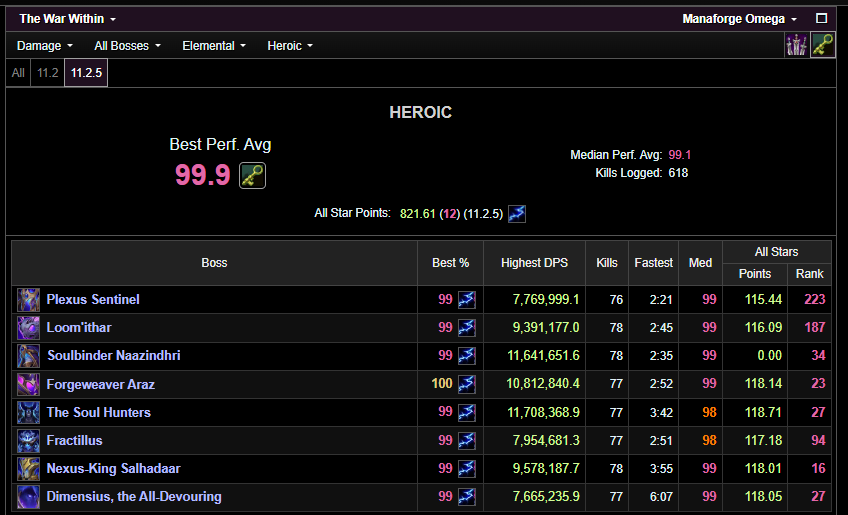
Task: Select the All patches tab
Action: click(x=18, y=72)
